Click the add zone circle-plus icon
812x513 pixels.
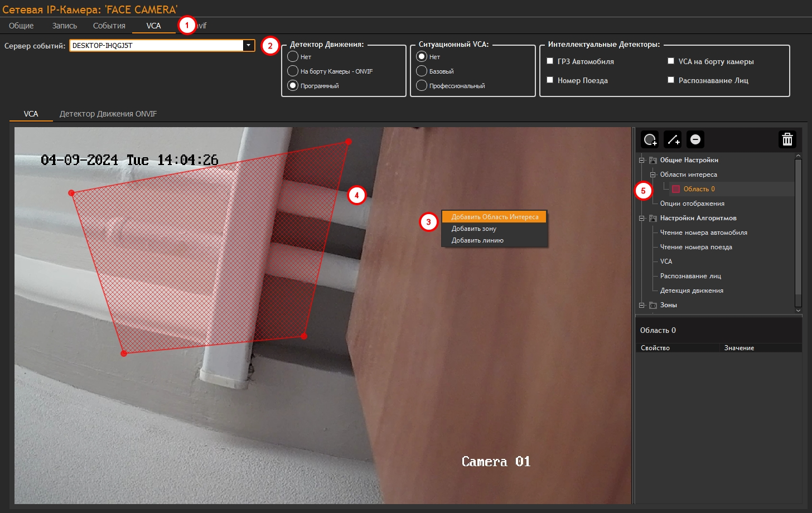(650, 139)
